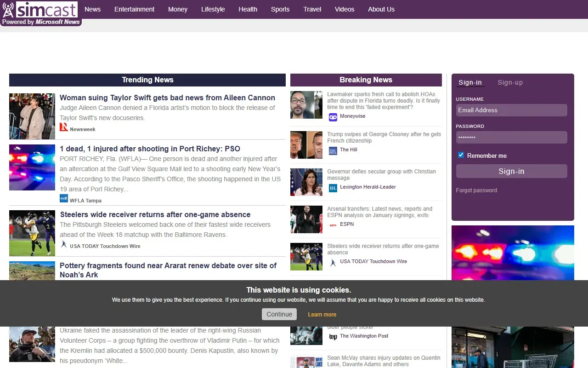
Task: Focus the Email Address username field
Action: 511,110
